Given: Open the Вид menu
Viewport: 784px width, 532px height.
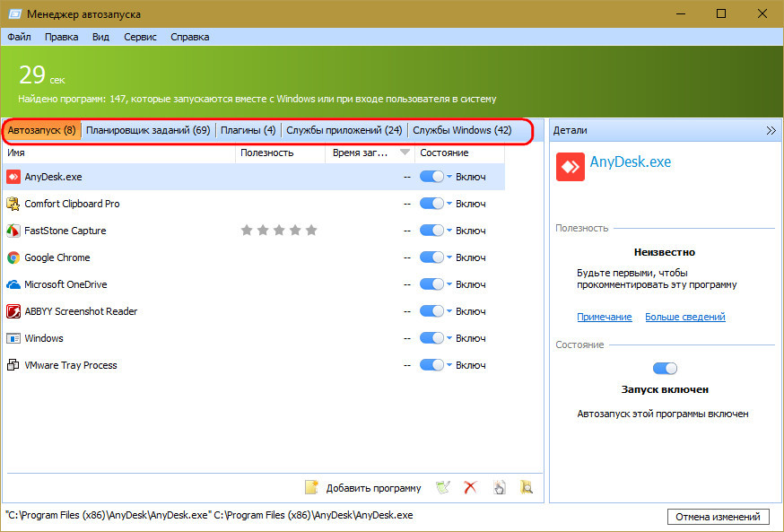Looking at the screenshot, I should click(100, 37).
